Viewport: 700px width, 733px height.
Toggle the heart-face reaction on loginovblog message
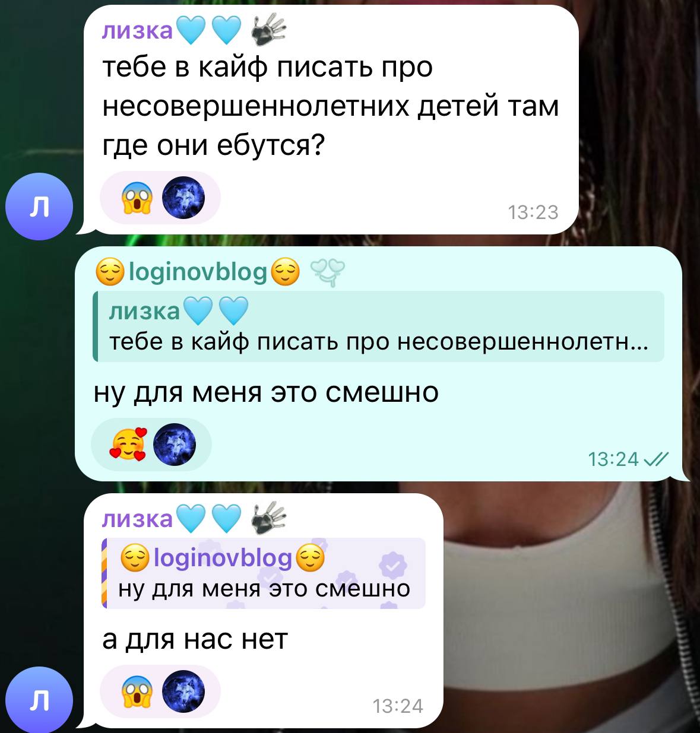tap(128, 445)
